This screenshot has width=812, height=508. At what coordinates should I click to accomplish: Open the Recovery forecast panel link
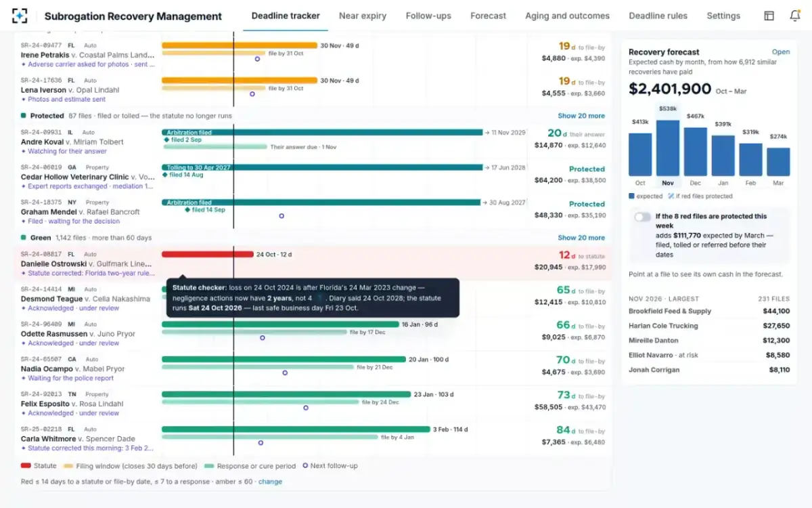coord(781,51)
